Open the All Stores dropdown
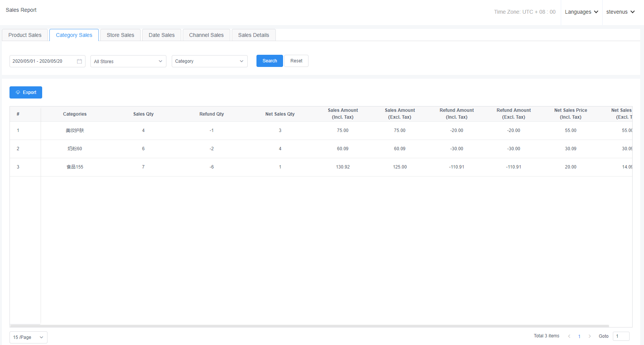Viewport: 644px width, 345px height. pyautogui.click(x=128, y=61)
